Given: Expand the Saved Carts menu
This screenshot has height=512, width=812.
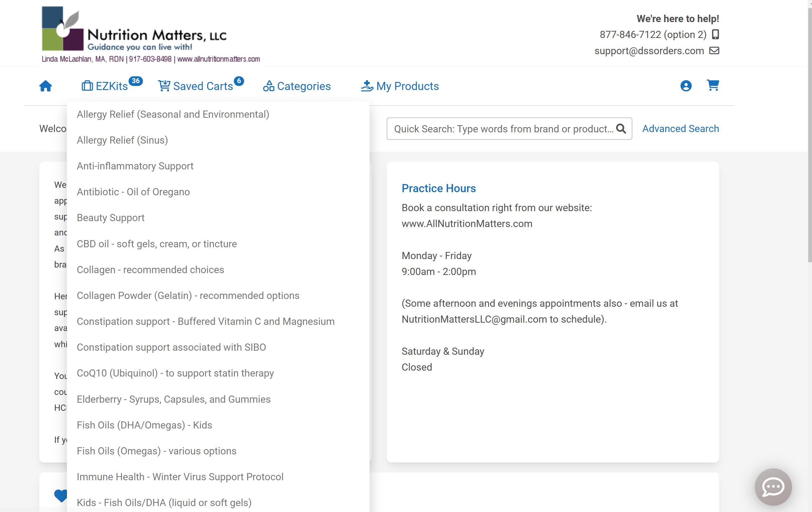Looking at the screenshot, I should click(202, 86).
